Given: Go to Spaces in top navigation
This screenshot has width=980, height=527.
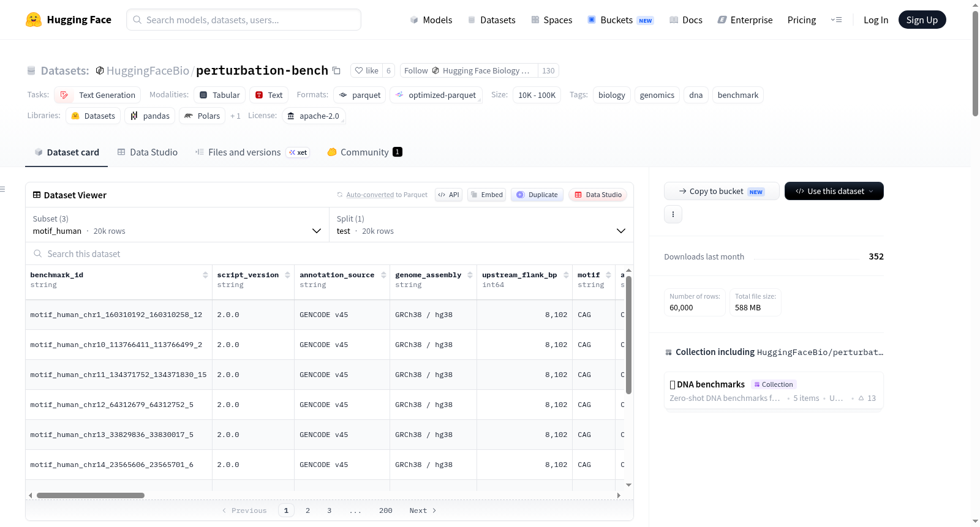Looking at the screenshot, I should [x=552, y=20].
